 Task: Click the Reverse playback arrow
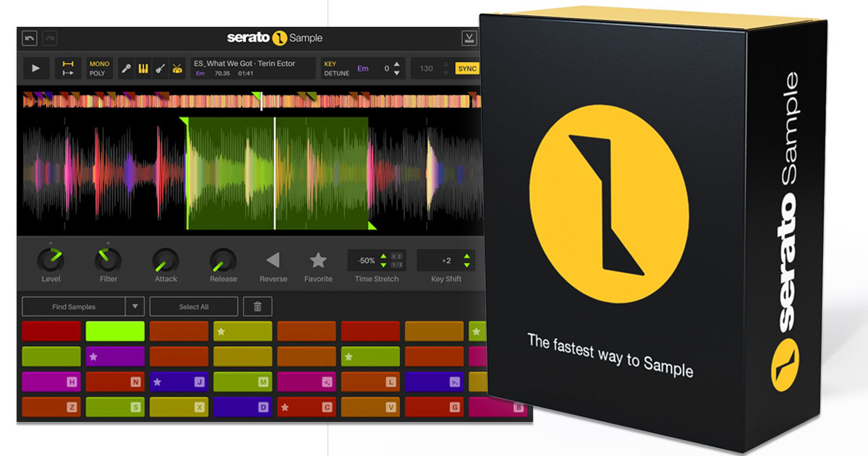(x=273, y=259)
